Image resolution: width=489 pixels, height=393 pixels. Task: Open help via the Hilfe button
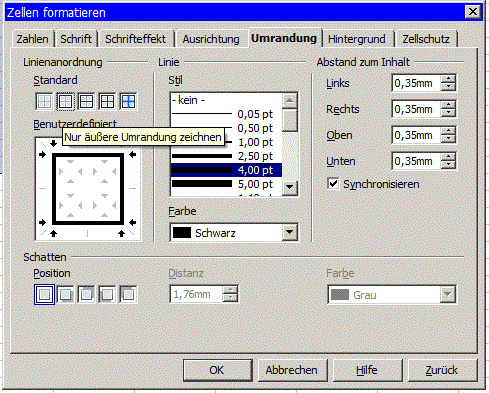(367, 370)
